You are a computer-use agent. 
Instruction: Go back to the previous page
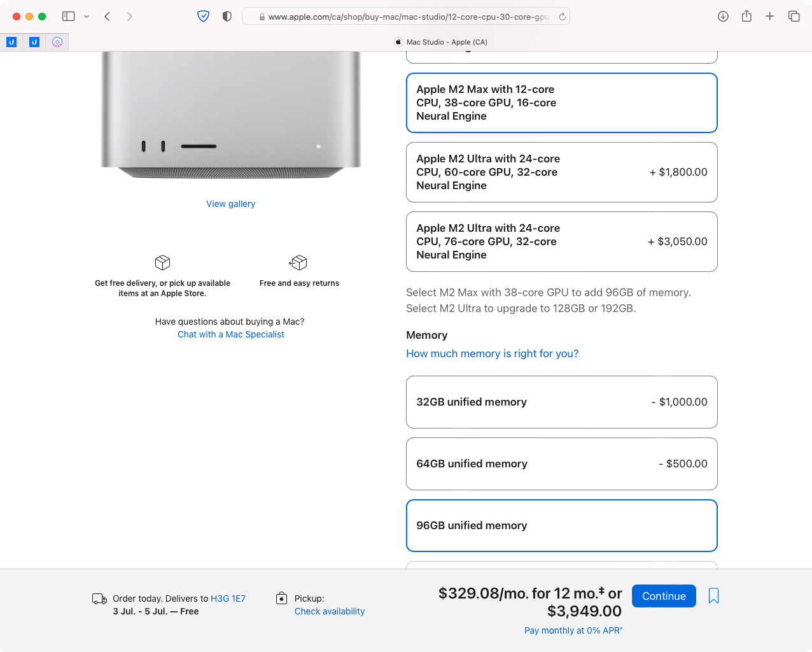107,17
